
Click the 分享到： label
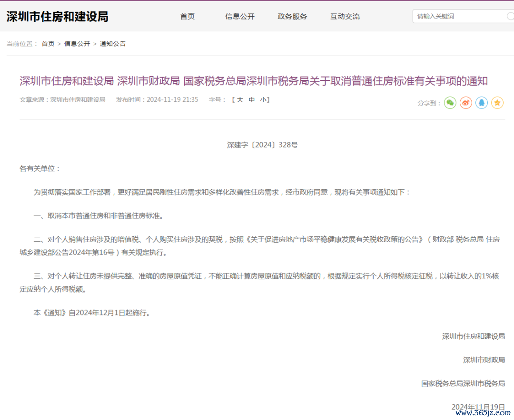429,103
